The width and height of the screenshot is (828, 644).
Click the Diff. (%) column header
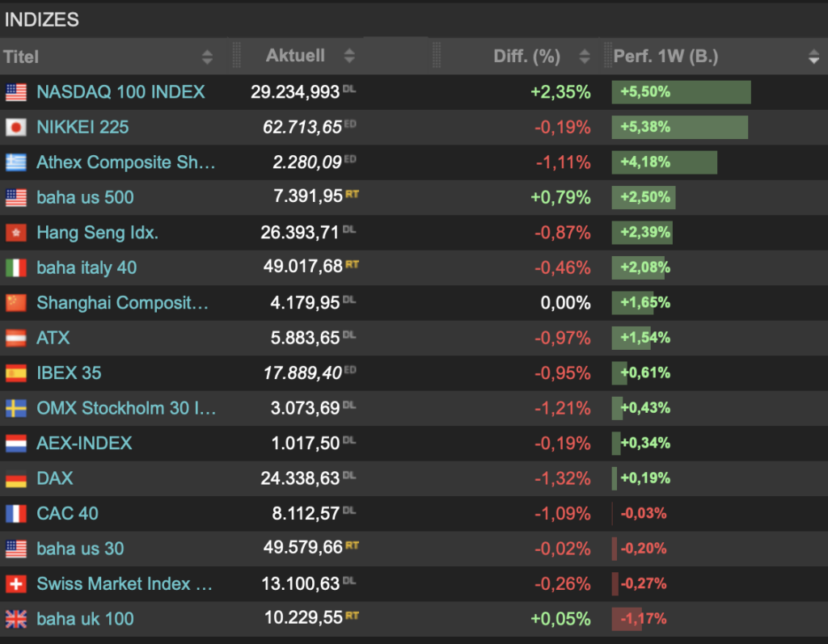526,57
